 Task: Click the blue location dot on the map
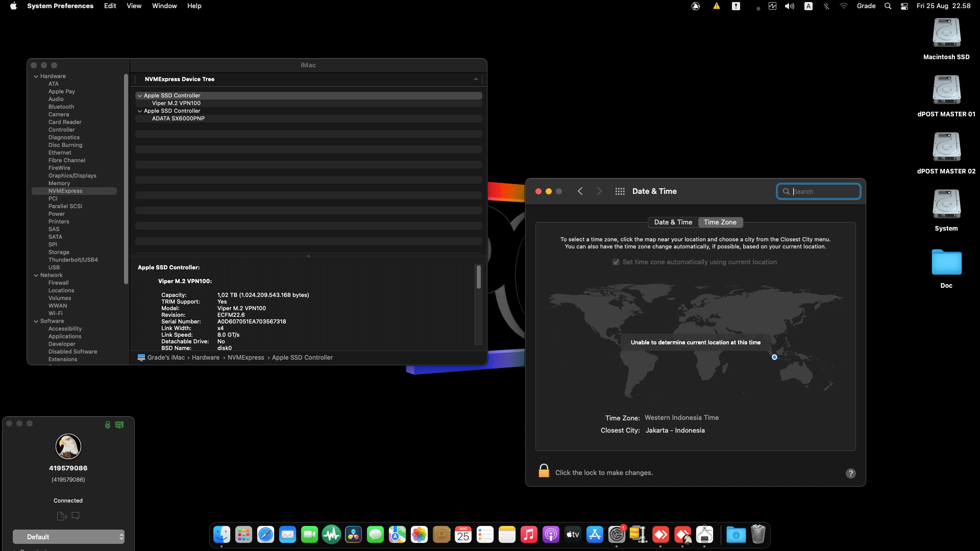coord(774,357)
